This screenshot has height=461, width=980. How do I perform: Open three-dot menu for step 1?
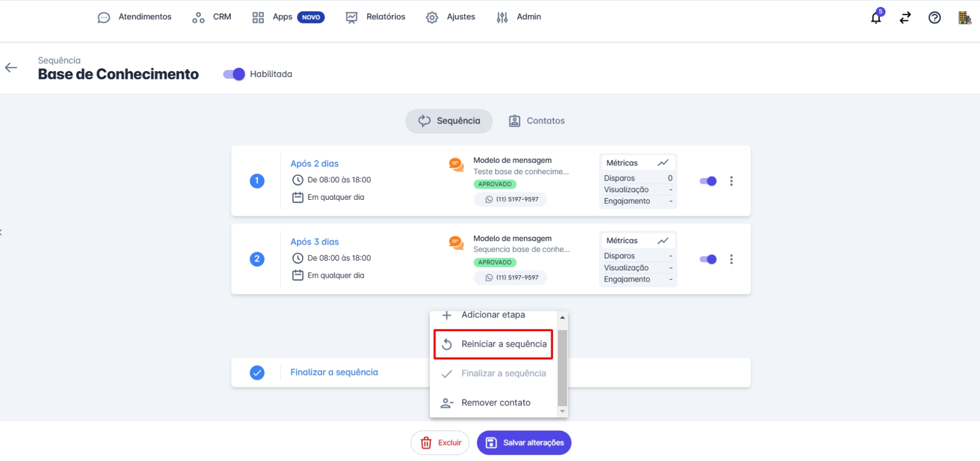coord(732,181)
